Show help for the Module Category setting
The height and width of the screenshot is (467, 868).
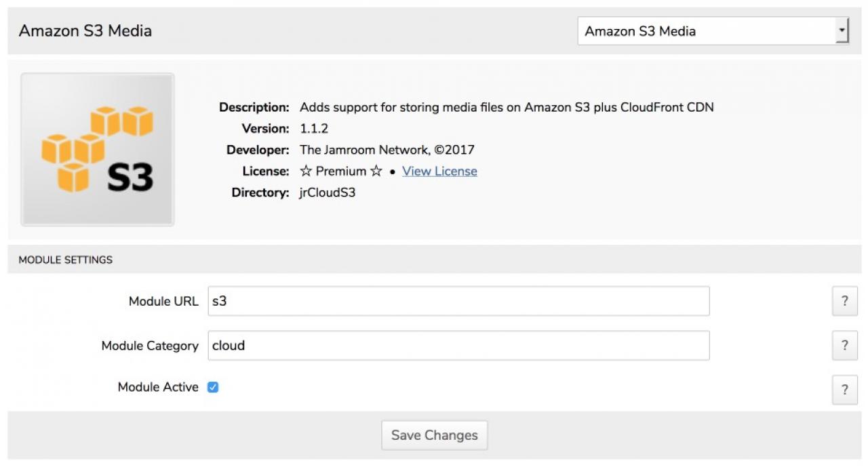(844, 346)
